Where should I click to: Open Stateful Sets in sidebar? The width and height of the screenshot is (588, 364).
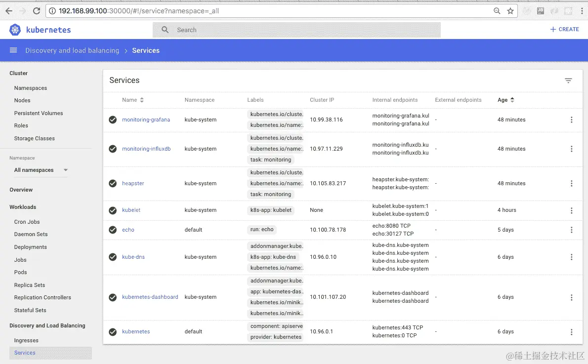[30, 310]
